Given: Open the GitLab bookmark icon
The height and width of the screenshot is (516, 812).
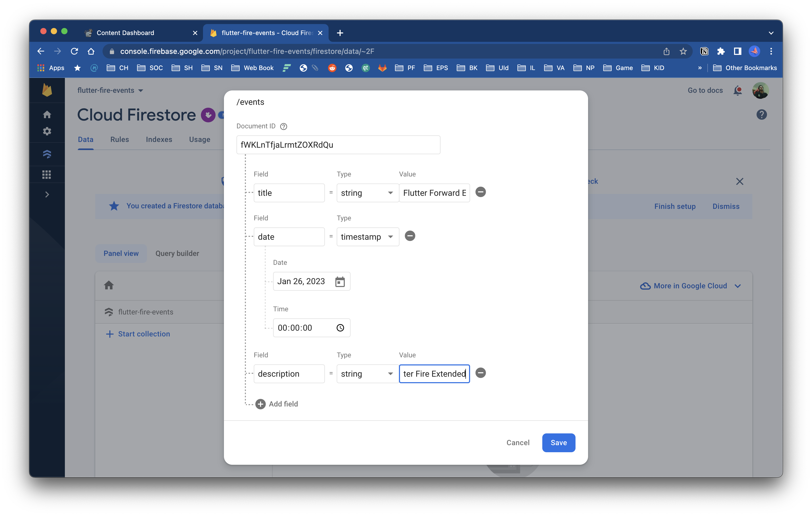Looking at the screenshot, I should (x=382, y=68).
